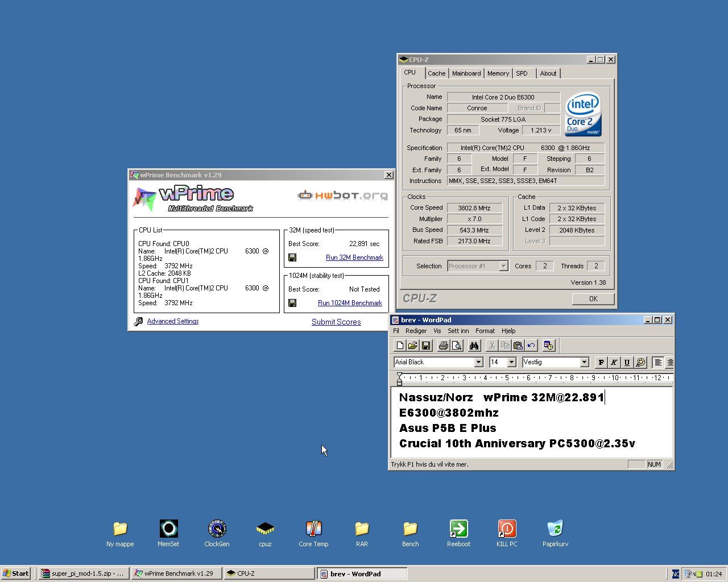Switch to CPU-Z About tab

click(548, 73)
